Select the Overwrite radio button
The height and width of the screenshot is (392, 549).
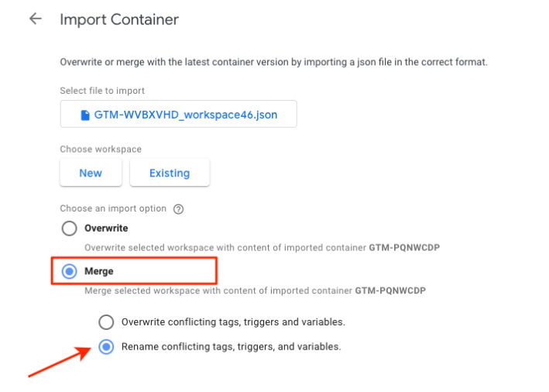(x=70, y=229)
